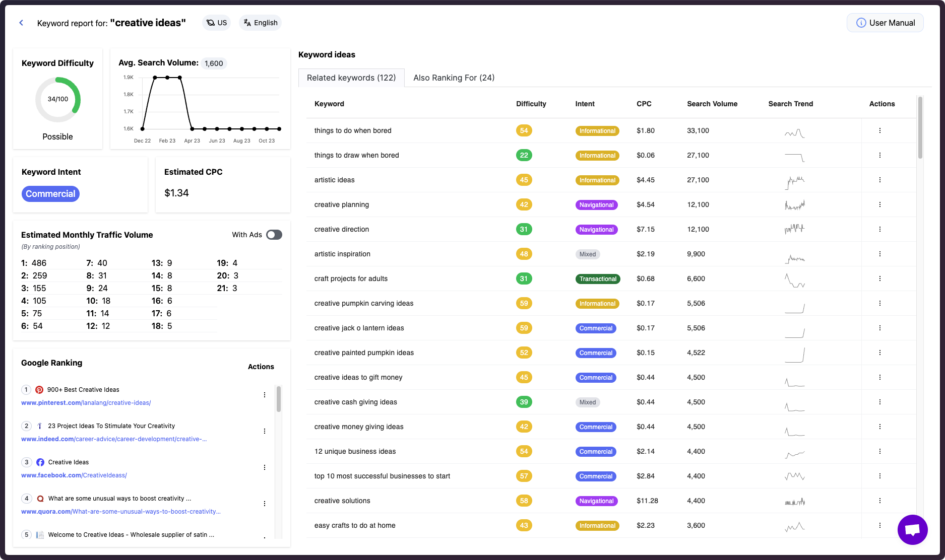Click the Facebook icon beside Creative Ideas result
Screen dimensions: 945x560
(39, 462)
